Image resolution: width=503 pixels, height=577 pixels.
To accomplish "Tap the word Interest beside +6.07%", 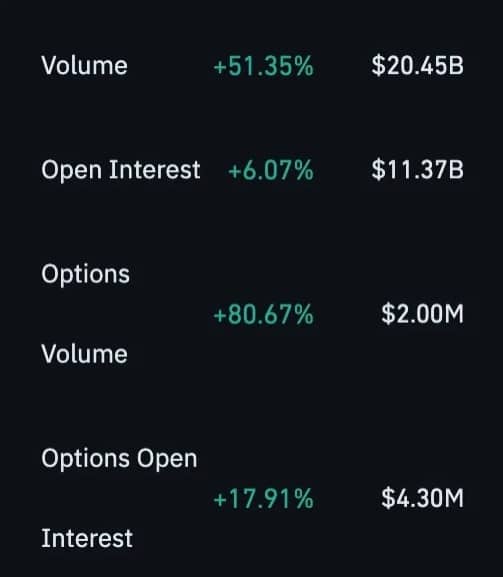I will (155, 170).
